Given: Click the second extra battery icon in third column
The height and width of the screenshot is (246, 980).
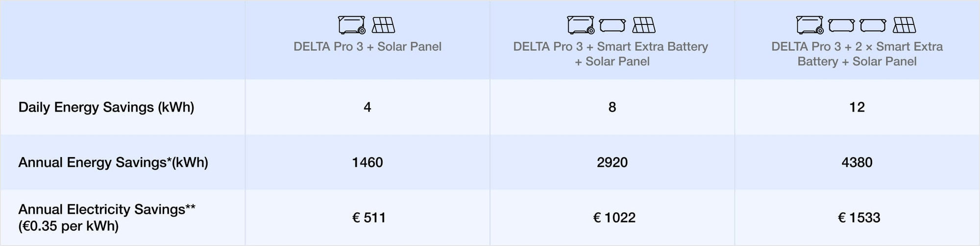Looking at the screenshot, I should [873, 25].
